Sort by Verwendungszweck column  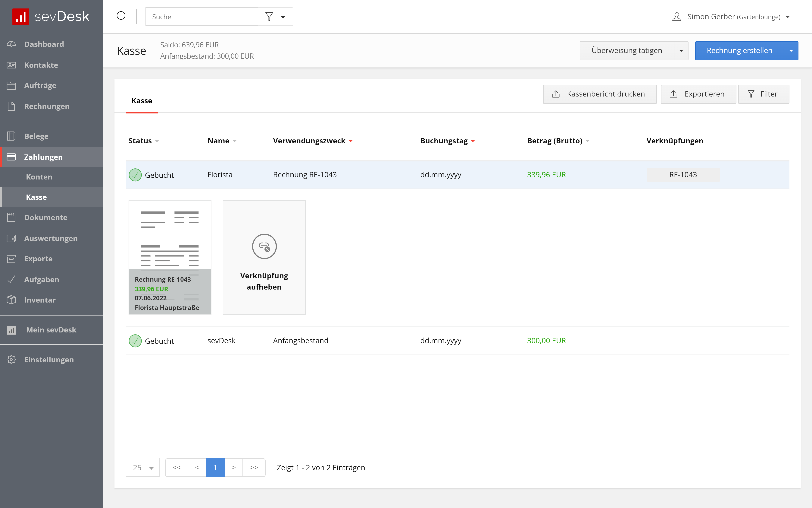[x=313, y=141]
